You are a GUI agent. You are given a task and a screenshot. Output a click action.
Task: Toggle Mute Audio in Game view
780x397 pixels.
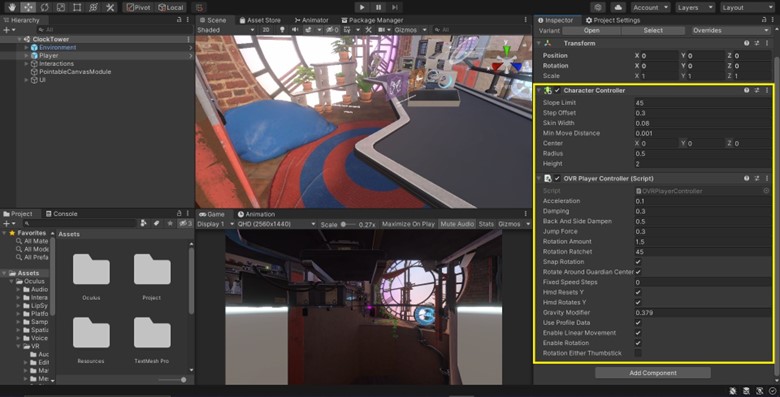[457, 224]
